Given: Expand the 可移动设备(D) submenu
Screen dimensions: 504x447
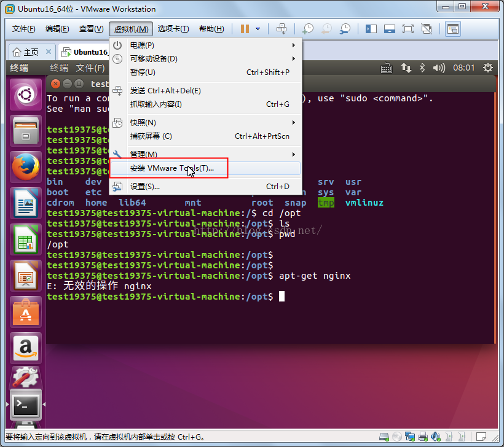Looking at the screenshot, I should (205, 59).
